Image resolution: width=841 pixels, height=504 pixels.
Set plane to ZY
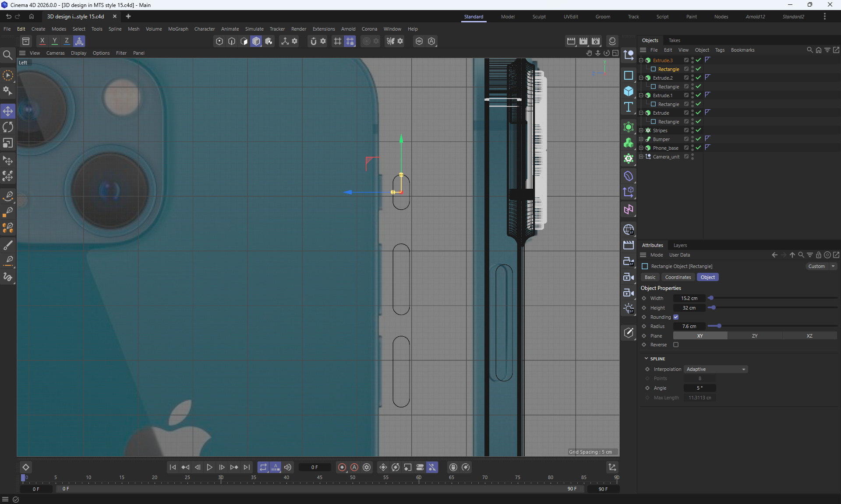tap(754, 336)
